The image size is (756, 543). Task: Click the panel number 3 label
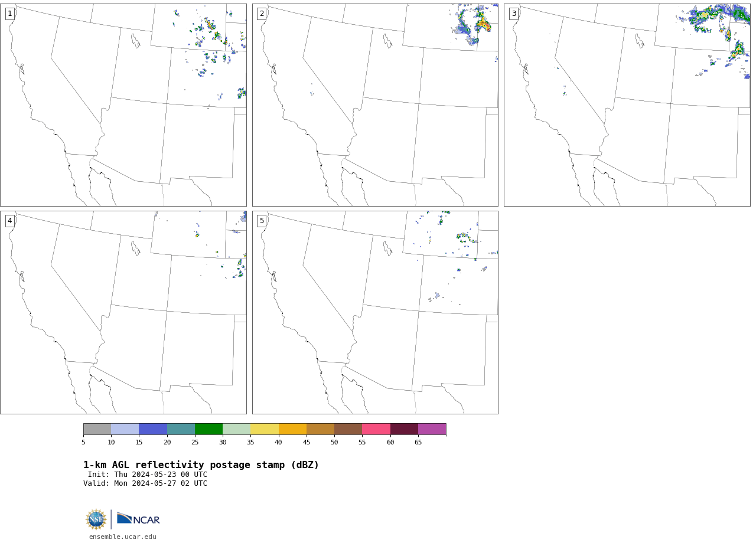513,14
